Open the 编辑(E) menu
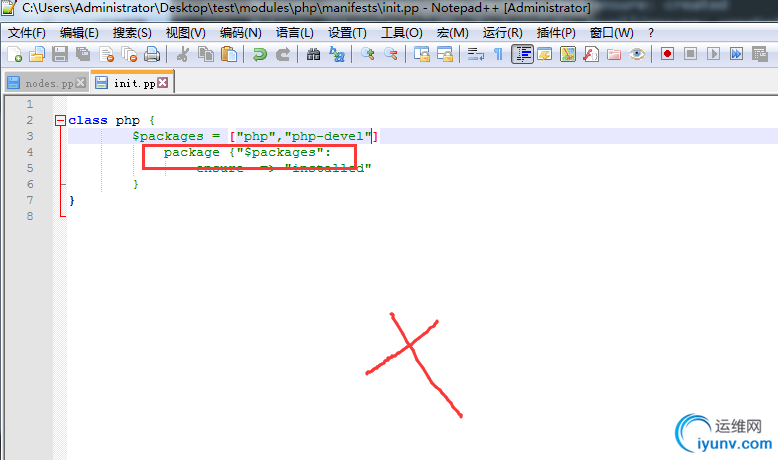The width and height of the screenshot is (778, 460). [79, 33]
